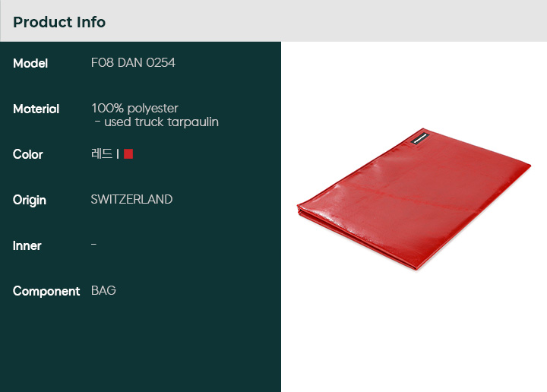The image size is (547, 392).
Task: Click the Origin label
Action: click(30, 201)
